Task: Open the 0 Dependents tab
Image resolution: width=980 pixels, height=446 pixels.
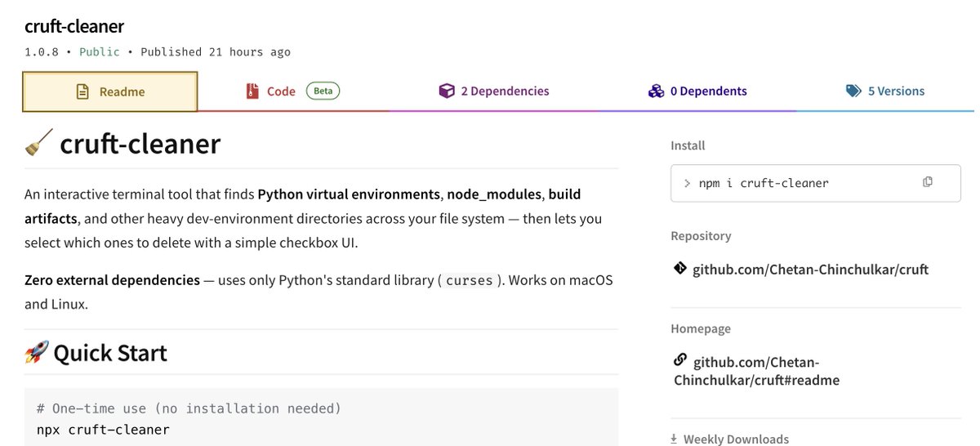Action: tap(697, 91)
